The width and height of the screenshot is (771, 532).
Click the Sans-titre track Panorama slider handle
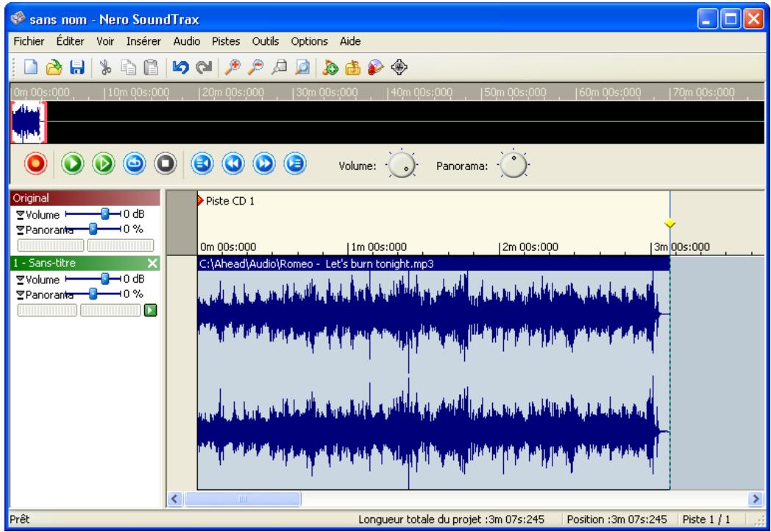point(93,294)
